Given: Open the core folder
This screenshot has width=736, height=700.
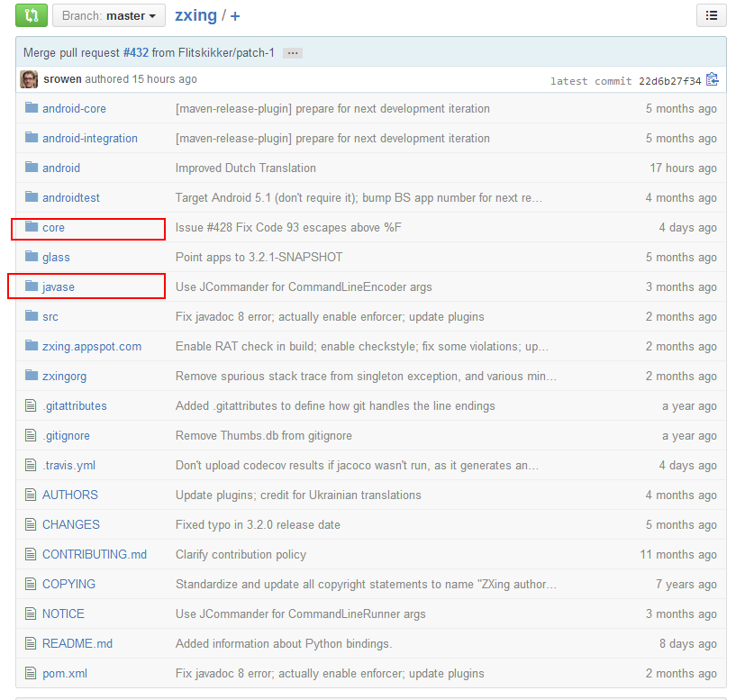Looking at the screenshot, I should 53,228.
